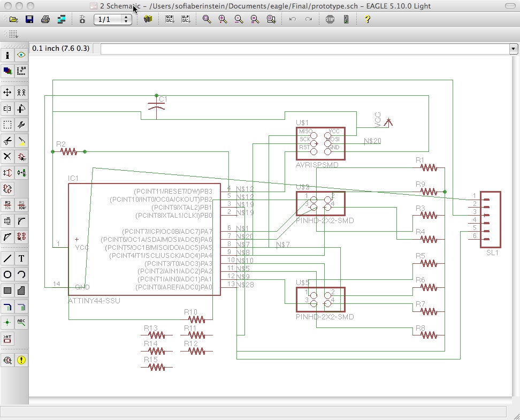Select the Circle tool
520x420 pixels.
pos(7,274)
